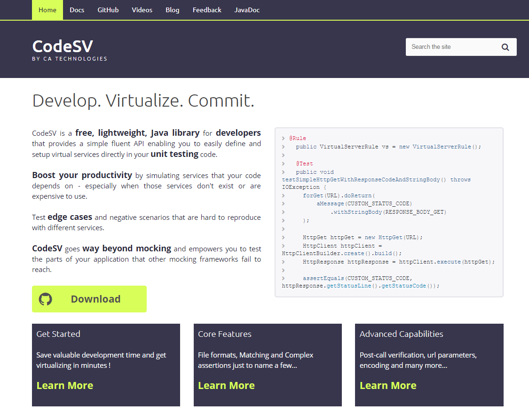The height and width of the screenshot is (420, 529).
Task: Click the unit testing bold text
Action: 174,154
